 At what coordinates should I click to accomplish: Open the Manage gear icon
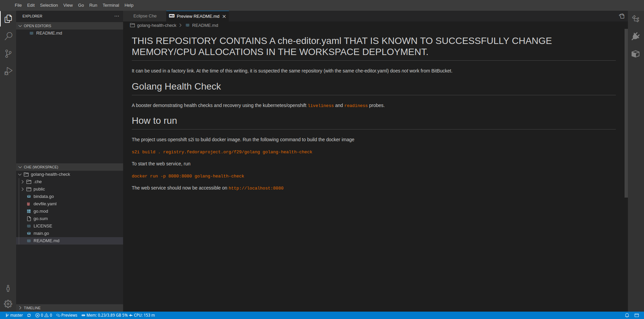[8, 304]
